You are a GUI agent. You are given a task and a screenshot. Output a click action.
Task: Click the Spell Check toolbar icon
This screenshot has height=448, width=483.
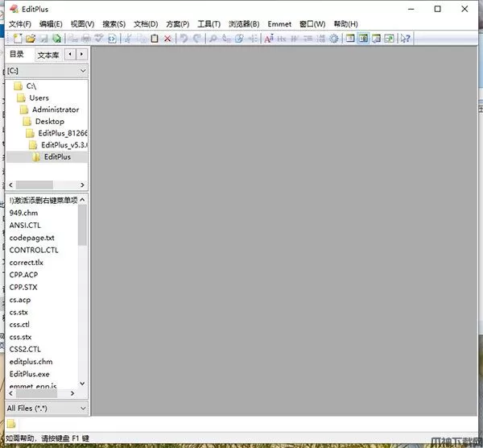click(x=99, y=39)
